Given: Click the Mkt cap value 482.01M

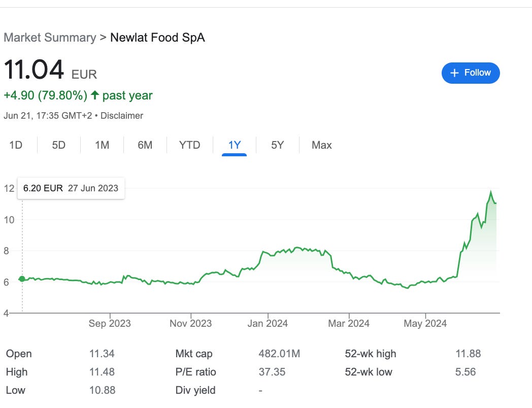Looking at the screenshot, I should [279, 354].
